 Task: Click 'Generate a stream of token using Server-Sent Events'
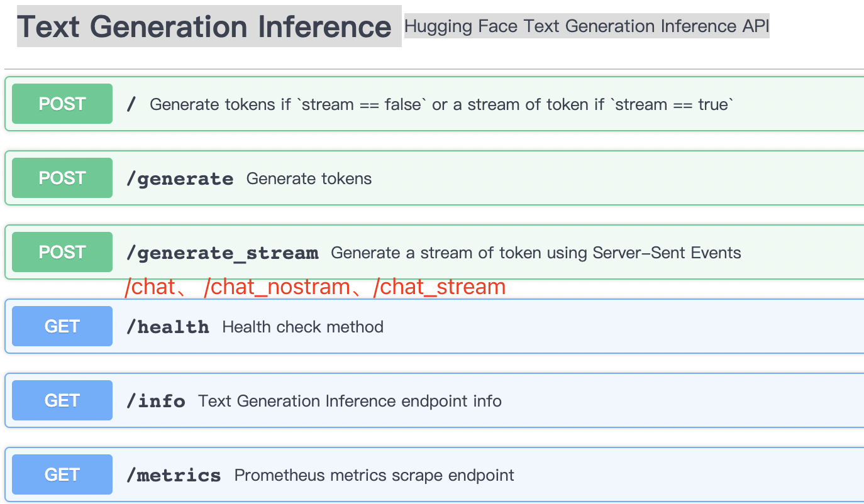click(x=536, y=253)
